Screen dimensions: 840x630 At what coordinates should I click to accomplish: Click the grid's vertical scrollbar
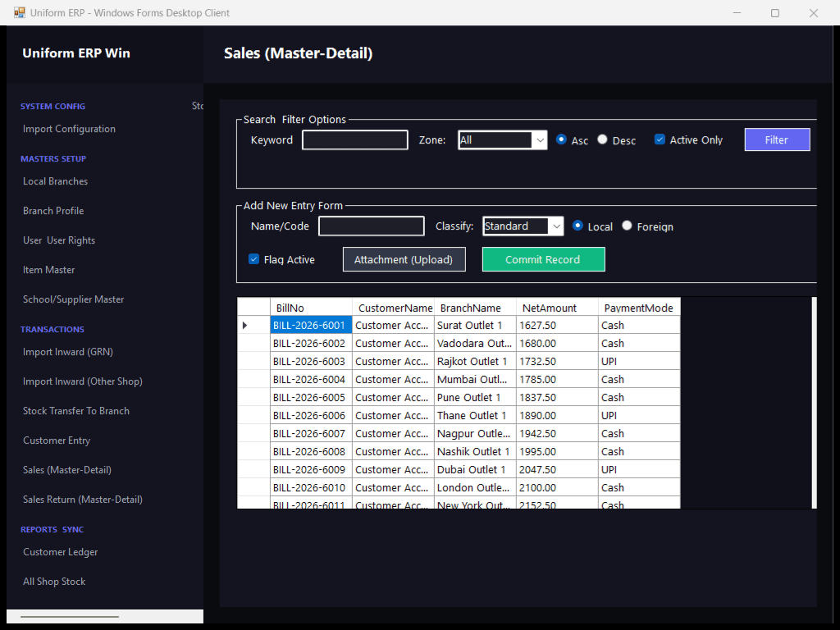point(815,403)
